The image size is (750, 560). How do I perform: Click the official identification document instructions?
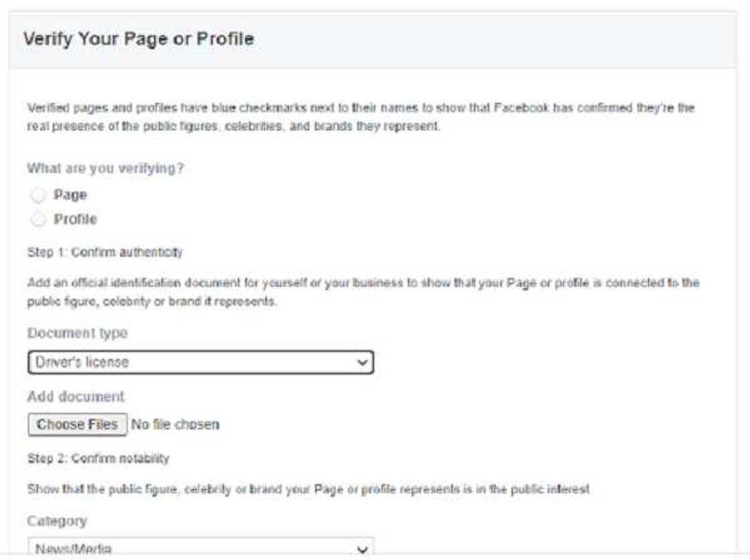[x=363, y=292]
